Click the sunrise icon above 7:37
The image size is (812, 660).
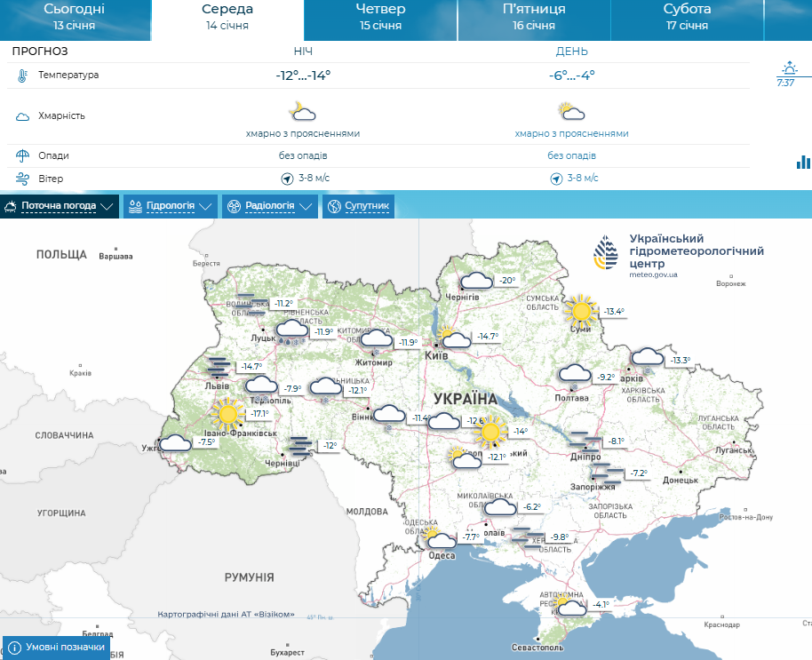(x=788, y=68)
